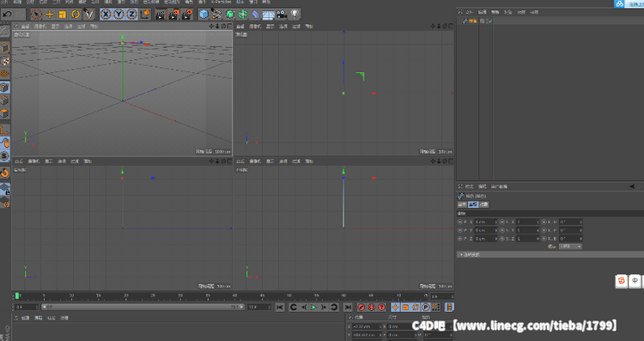Select the Move tool in the top toolbar
Screen dimensions: 644x341
[49, 15]
